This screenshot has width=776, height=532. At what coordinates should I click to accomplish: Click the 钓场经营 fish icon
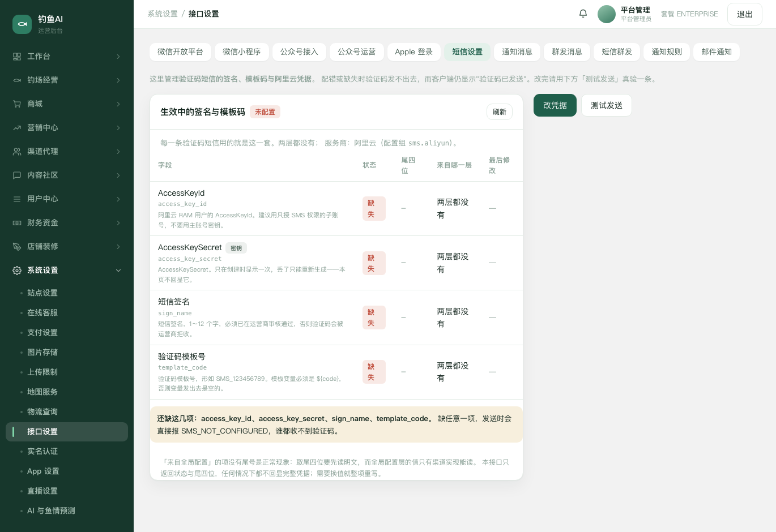point(17,80)
